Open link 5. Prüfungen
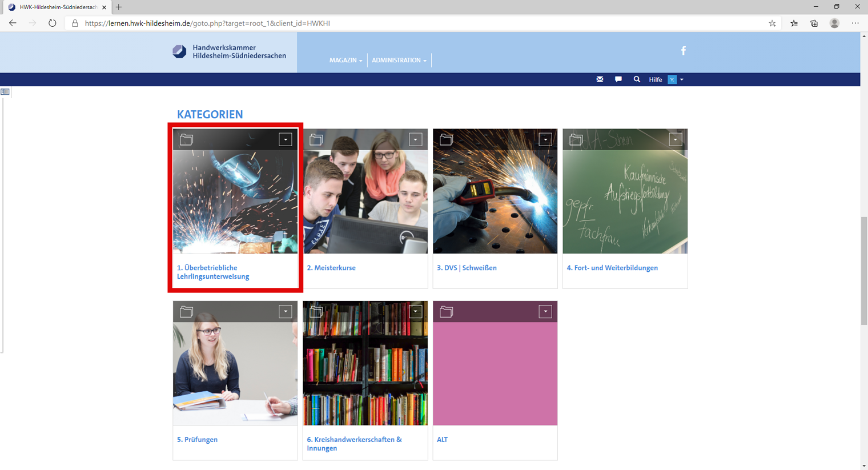Viewport: 868px width, 470px height. pos(197,440)
